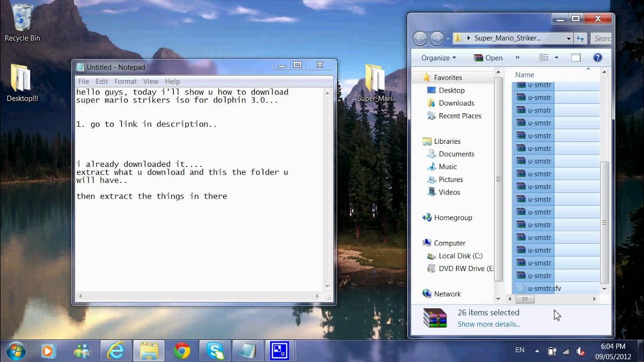Select the Desktop!!! folder on the desktop
Viewport: 644px width, 362px height.
click(x=22, y=83)
